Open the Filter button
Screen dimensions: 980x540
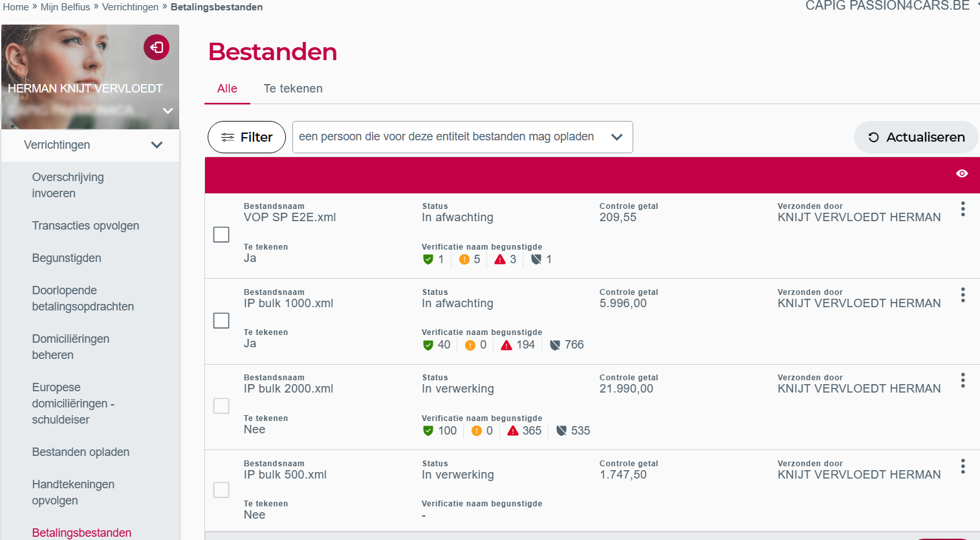tap(246, 137)
